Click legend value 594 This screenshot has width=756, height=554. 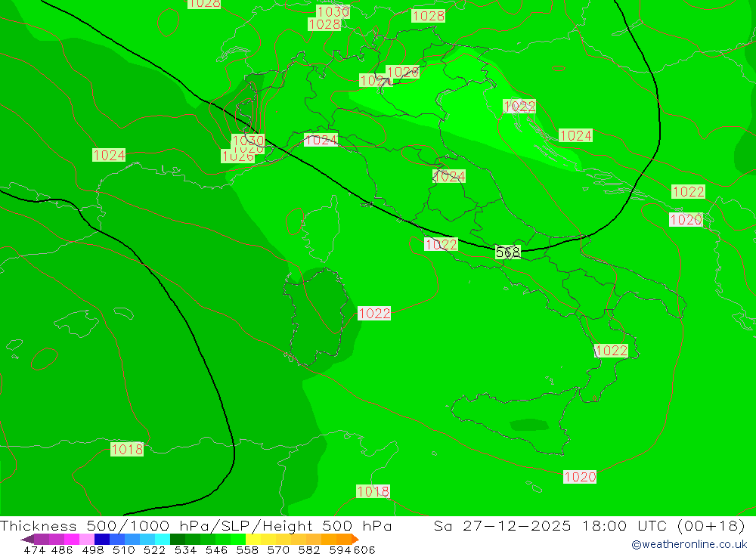pyautogui.click(x=340, y=549)
